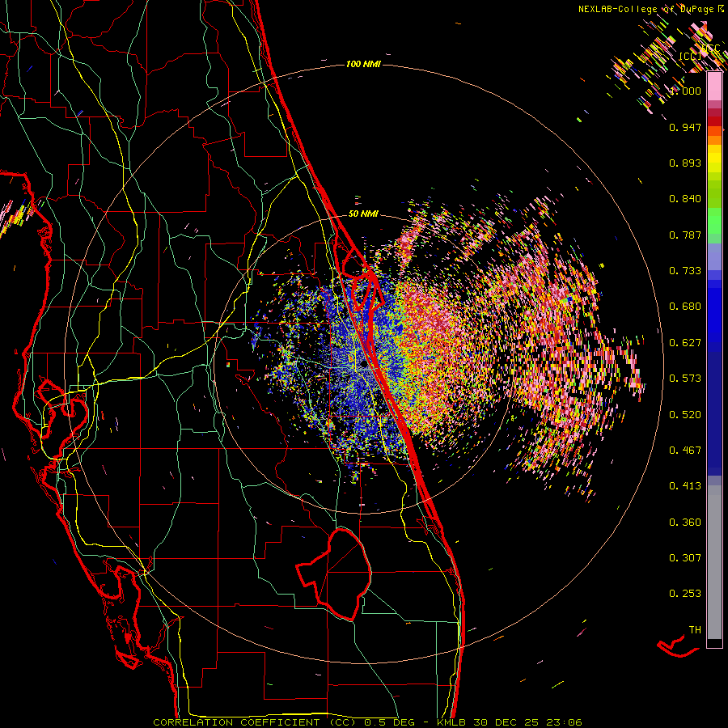Select the 0.253 value on the color scale
This screenshot has width=728, height=728.
coord(685,594)
